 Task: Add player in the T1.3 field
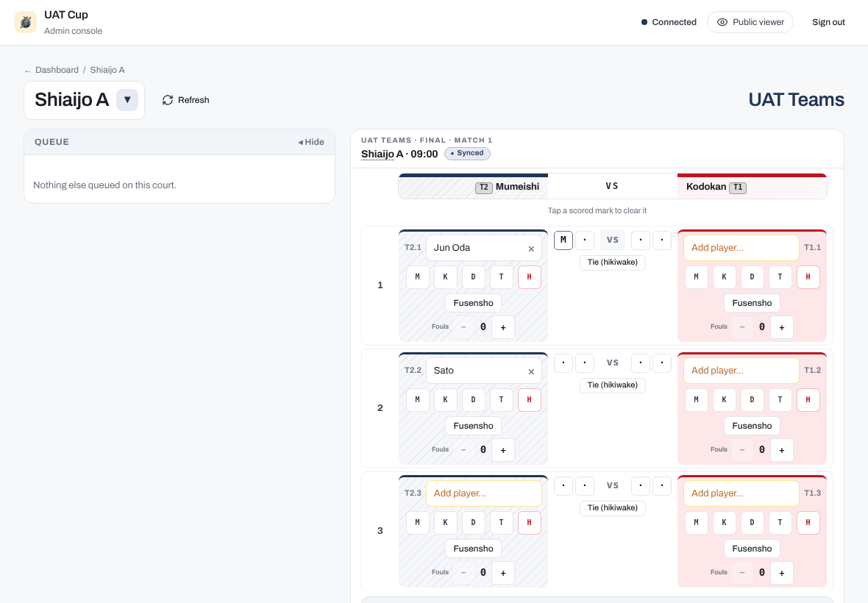point(741,493)
